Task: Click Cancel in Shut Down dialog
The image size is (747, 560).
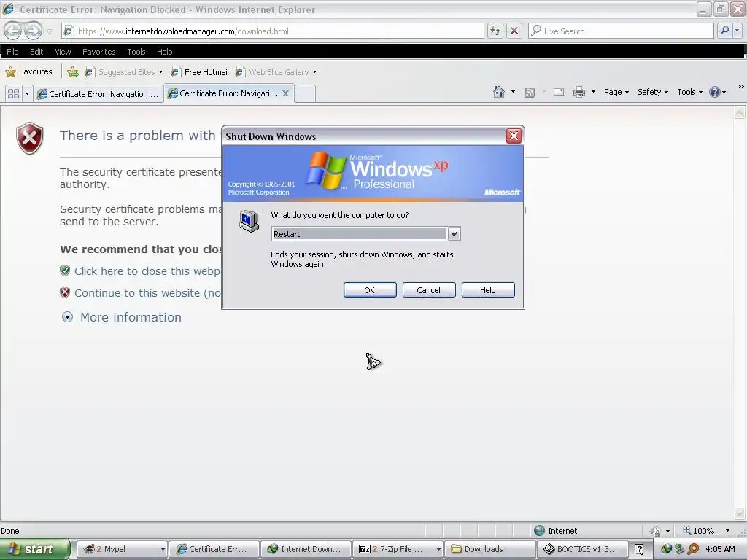Action: 429,290
